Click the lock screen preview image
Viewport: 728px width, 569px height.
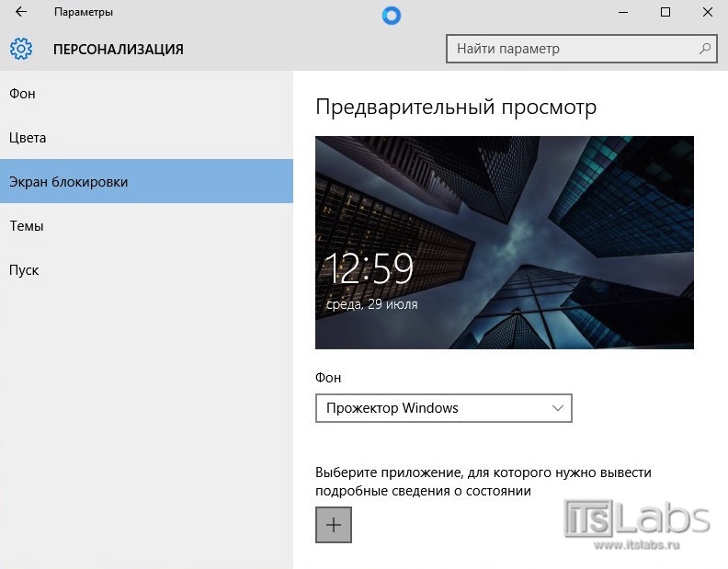click(x=505, y=243)
